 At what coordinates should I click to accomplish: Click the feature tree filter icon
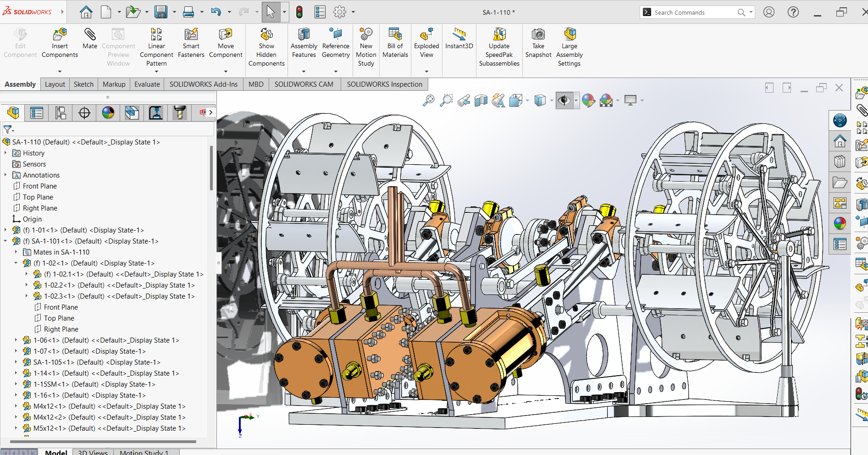tap(8, 129)
